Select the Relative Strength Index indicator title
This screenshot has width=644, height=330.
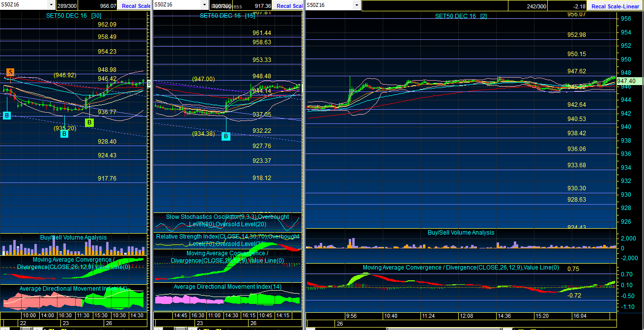[x=227, y=240]
